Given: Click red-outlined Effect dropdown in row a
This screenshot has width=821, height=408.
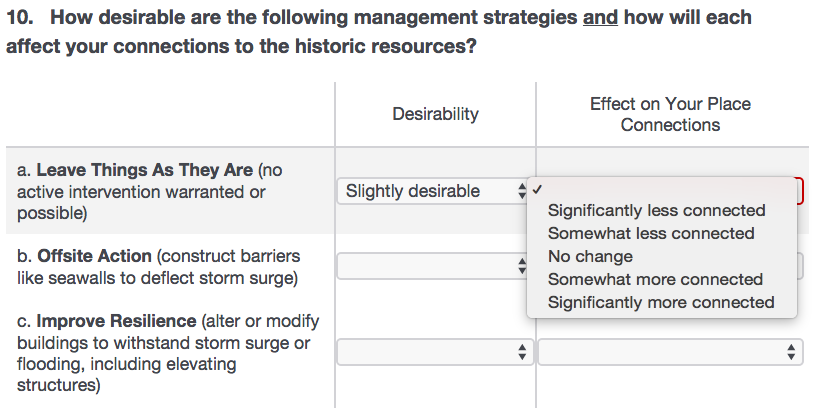Looking at the screenshot, I should [x=800, y=190].
